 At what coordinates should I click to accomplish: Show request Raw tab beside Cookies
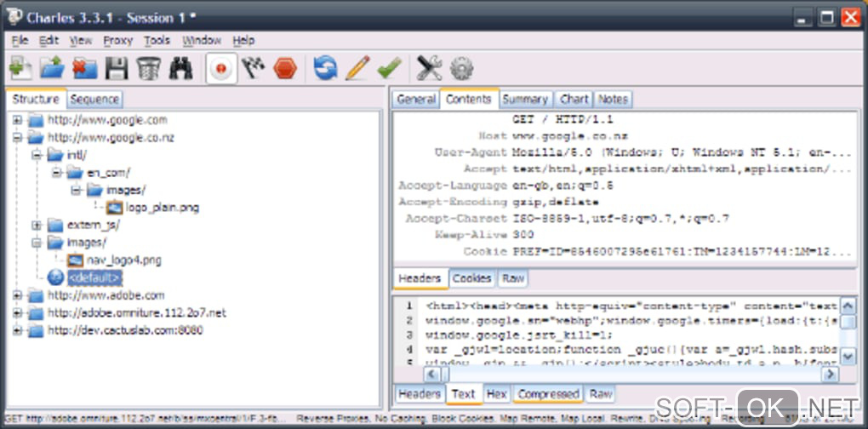[x=512, y=278]
